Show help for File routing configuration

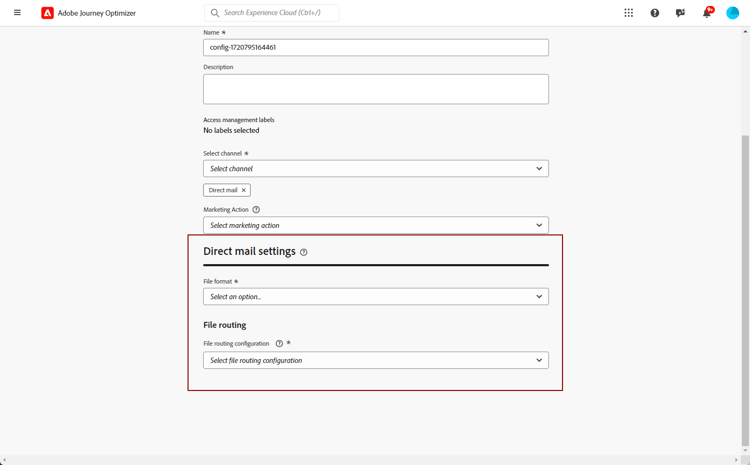point(279,344)
